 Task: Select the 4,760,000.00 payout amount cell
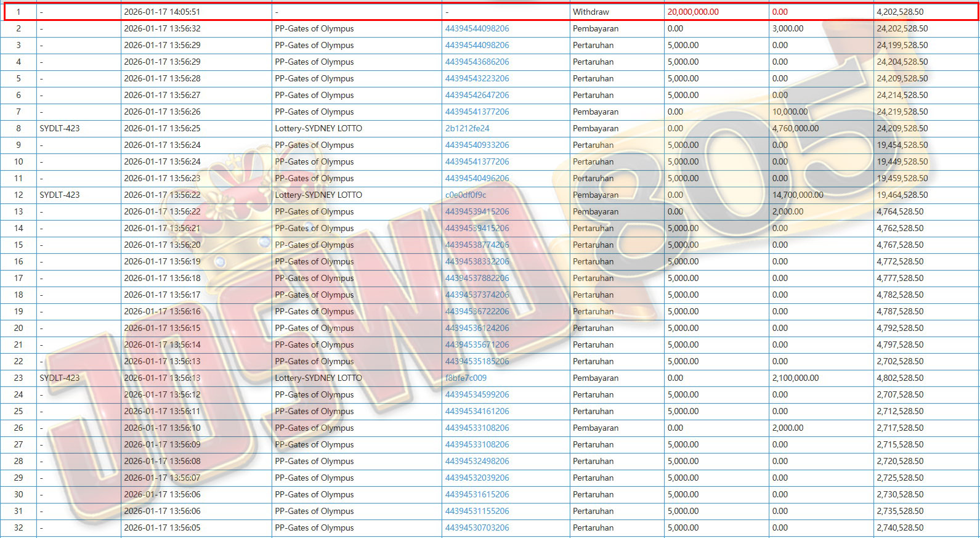pos(795,128)
